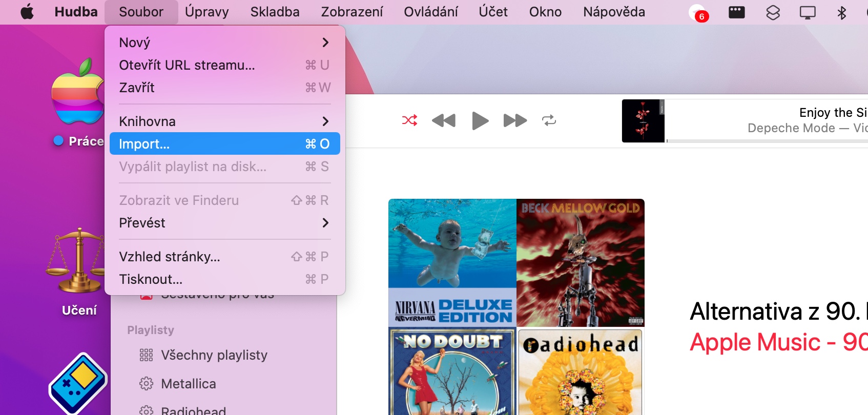This screenshot has width=868, height=415.
Task: Skip forward to the next track
Action: pos(515,120)
